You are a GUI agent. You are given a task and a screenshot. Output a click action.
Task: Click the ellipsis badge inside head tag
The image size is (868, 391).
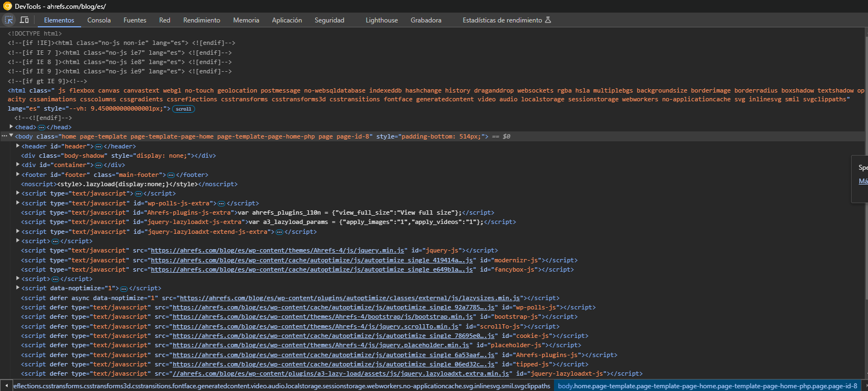click(42, 128)
